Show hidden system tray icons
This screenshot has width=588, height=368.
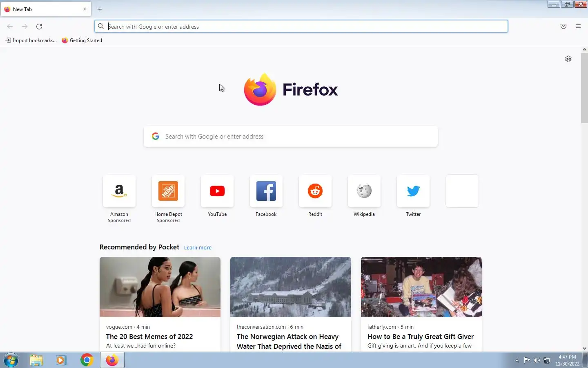pyautogui.click(x=517, y=360)
